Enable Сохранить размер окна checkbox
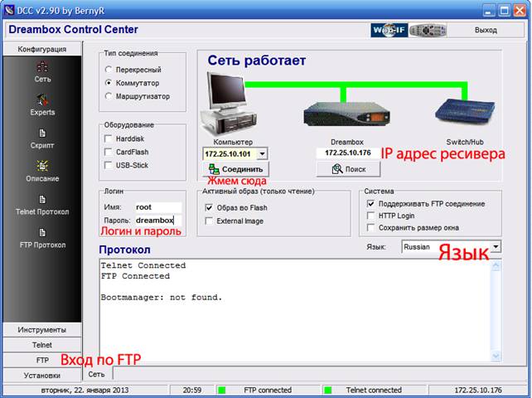 pyautogui.click(x=371, y=227)
